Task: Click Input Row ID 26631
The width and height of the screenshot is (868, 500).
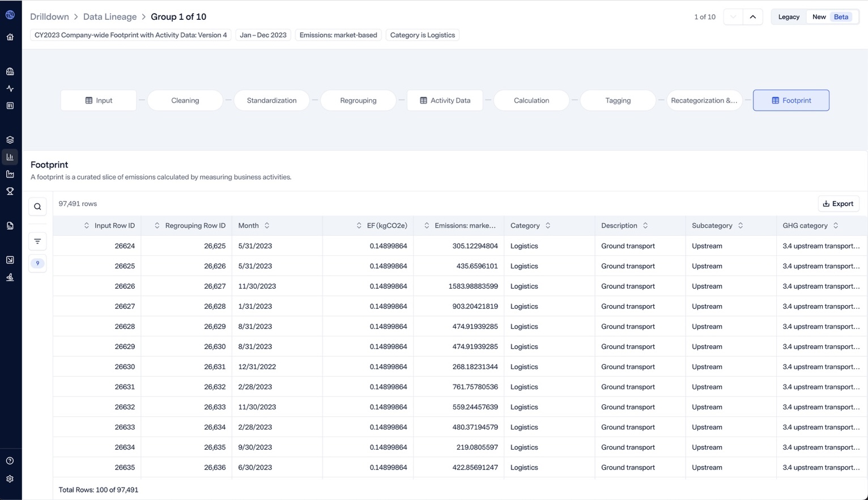Action: pyautogui.click(x=125, y=387)
